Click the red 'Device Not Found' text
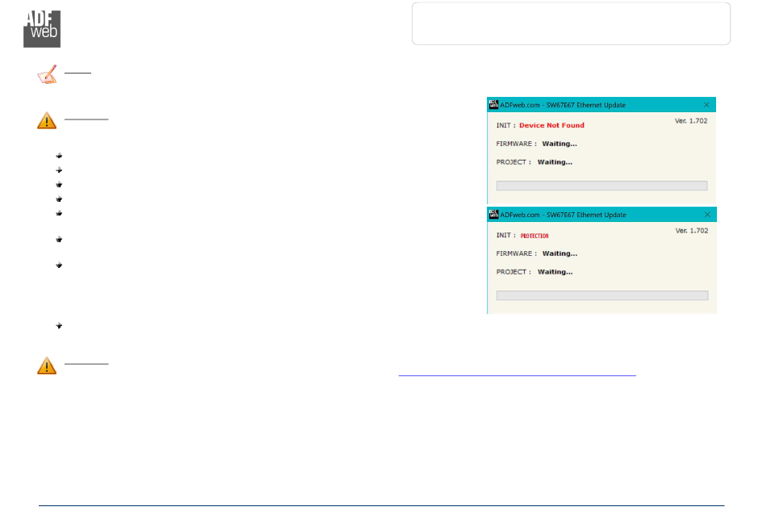 coord(551,125)
